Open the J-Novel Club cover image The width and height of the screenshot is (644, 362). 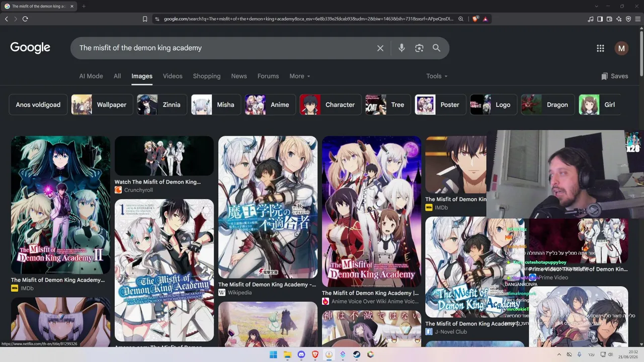point(475,267)
